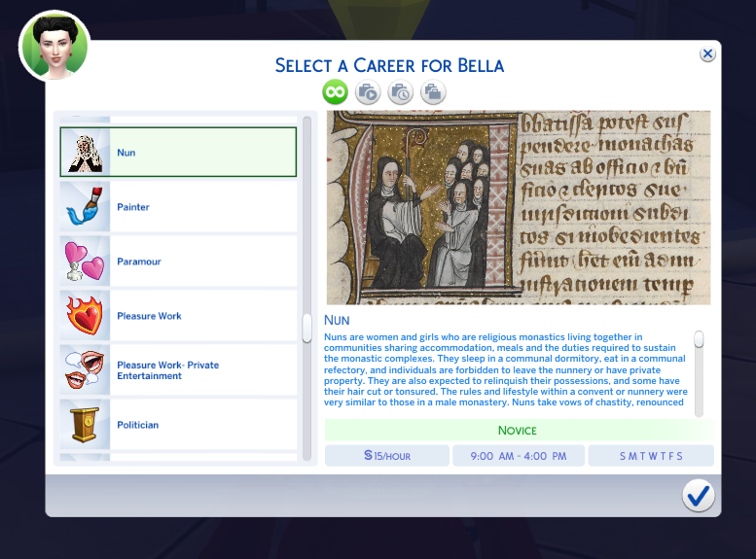
Task: Click the nun manuscript illustration
Action: point(519,208)
